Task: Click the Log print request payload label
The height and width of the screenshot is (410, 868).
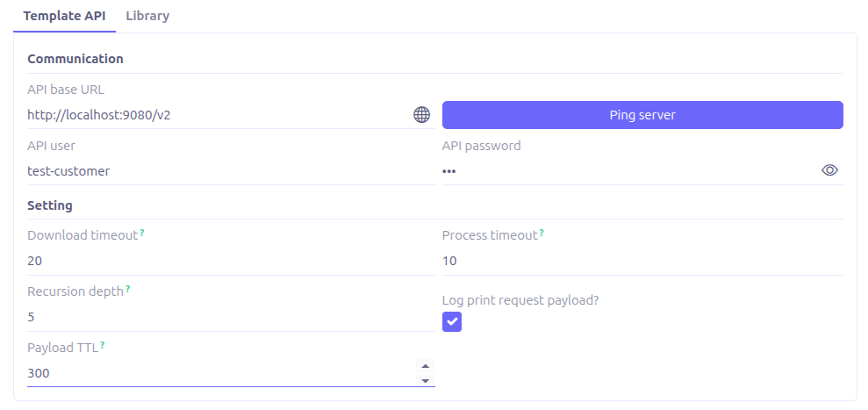Action: pyautogui.click(x=520, y=300)
